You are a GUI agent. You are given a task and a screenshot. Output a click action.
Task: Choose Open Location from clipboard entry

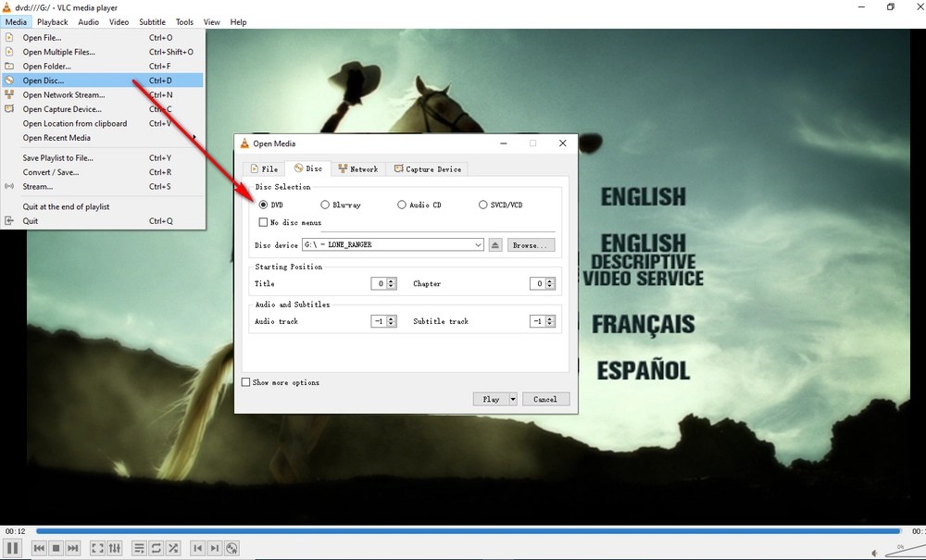click(x=103, y=123)
